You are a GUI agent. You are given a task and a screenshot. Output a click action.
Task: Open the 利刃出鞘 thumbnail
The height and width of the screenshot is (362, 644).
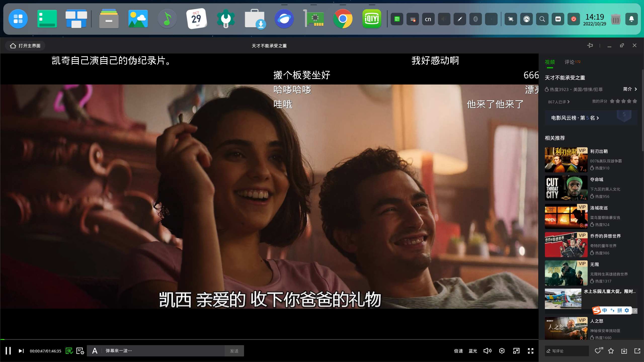pos(566,160)
